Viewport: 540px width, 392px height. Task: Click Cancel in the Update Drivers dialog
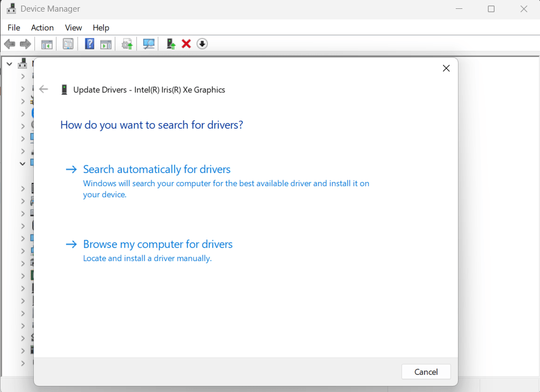426,371
